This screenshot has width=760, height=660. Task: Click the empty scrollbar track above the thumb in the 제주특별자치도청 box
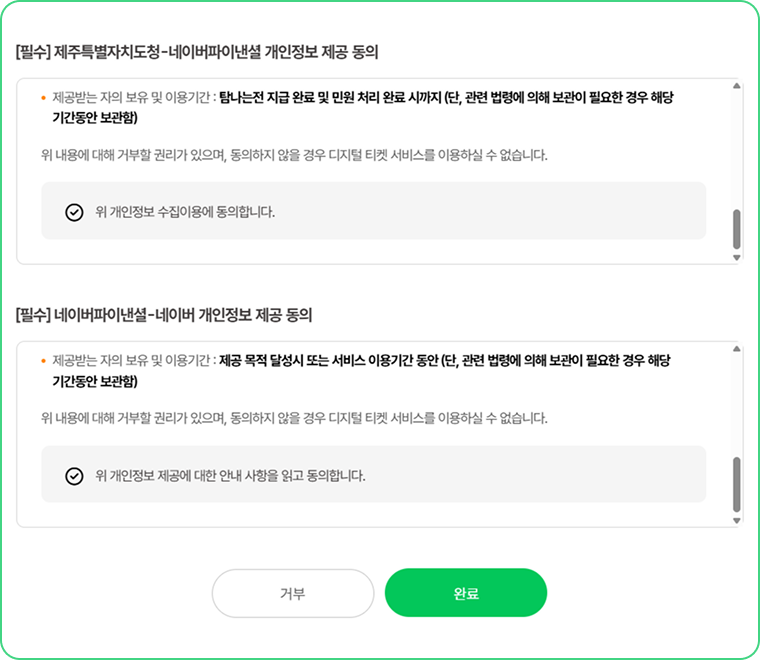click(736, 149)
